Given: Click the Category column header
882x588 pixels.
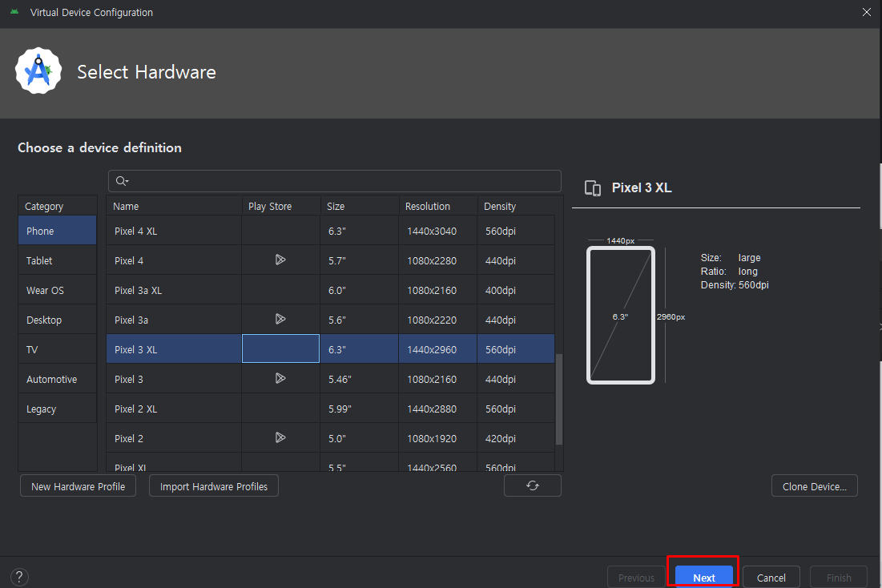Looking at the screenshot, I should (58, 206).
